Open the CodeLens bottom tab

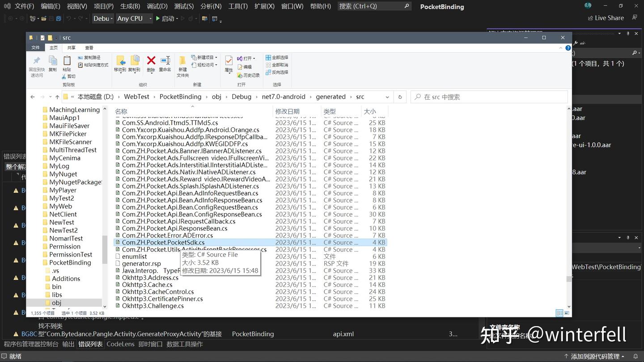120,344
